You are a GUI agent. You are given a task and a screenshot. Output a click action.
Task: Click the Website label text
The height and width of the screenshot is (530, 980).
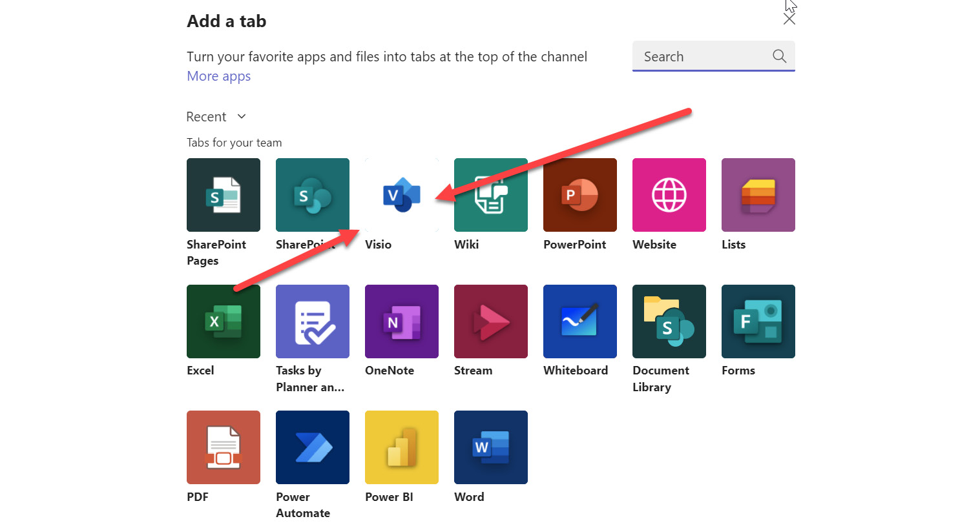point(654,245)
